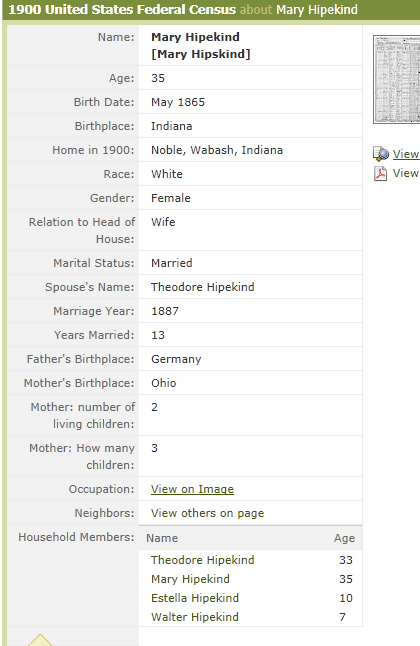Click the Noble, Wabash, Indiana home value

click(217, 150)
